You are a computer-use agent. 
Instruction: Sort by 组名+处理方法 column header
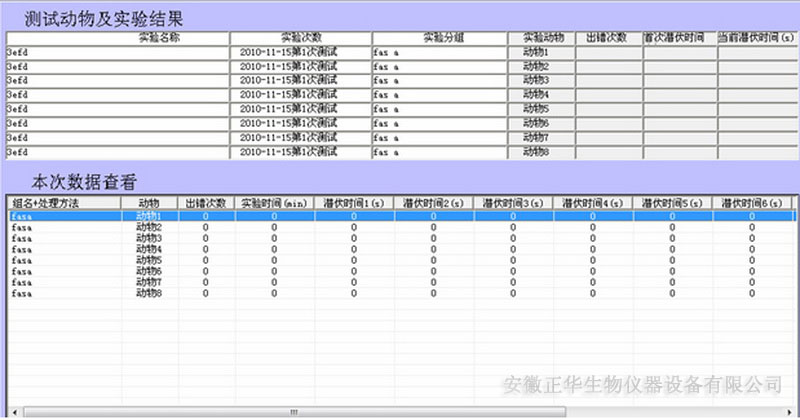(65, 203)
